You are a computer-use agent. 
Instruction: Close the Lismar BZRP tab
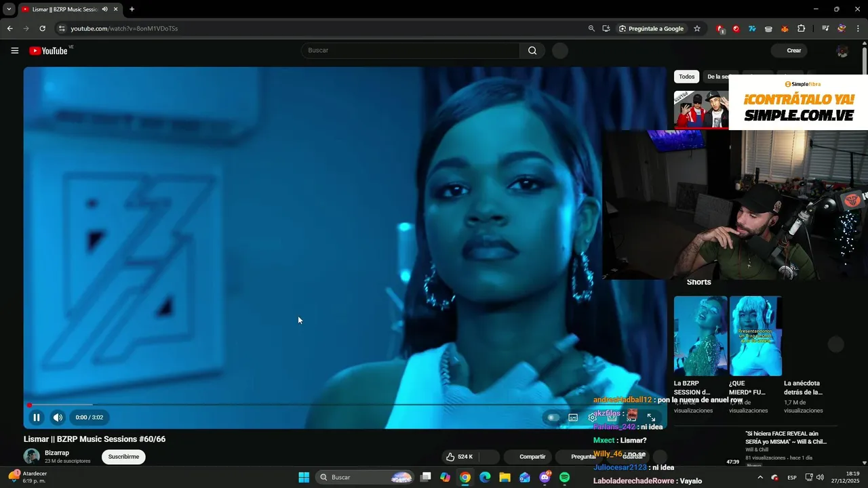116,9
